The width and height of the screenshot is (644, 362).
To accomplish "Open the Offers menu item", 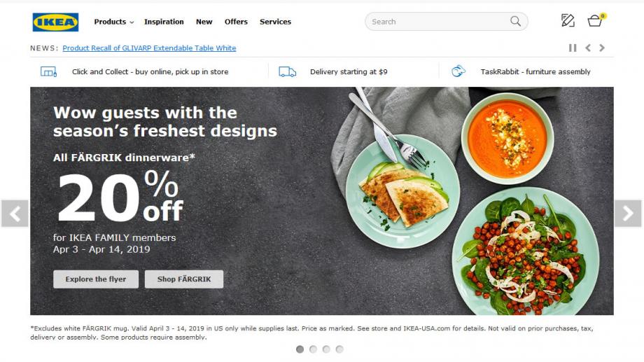I will 236,22.
